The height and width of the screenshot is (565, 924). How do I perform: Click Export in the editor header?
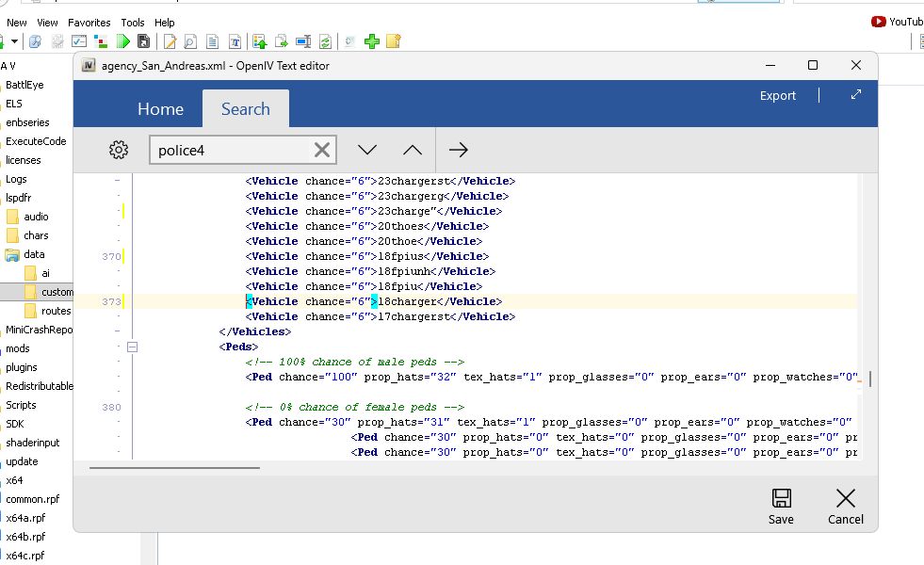pos(777,95)
